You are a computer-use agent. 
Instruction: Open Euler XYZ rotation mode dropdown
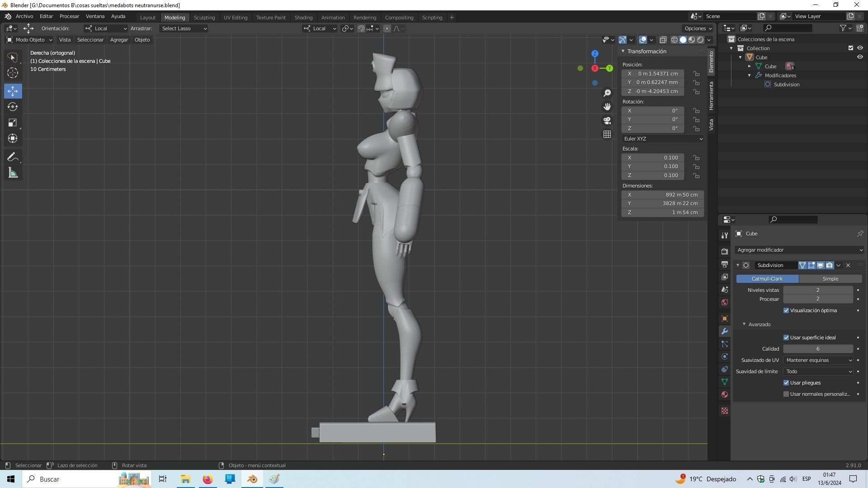coord(663,139)
